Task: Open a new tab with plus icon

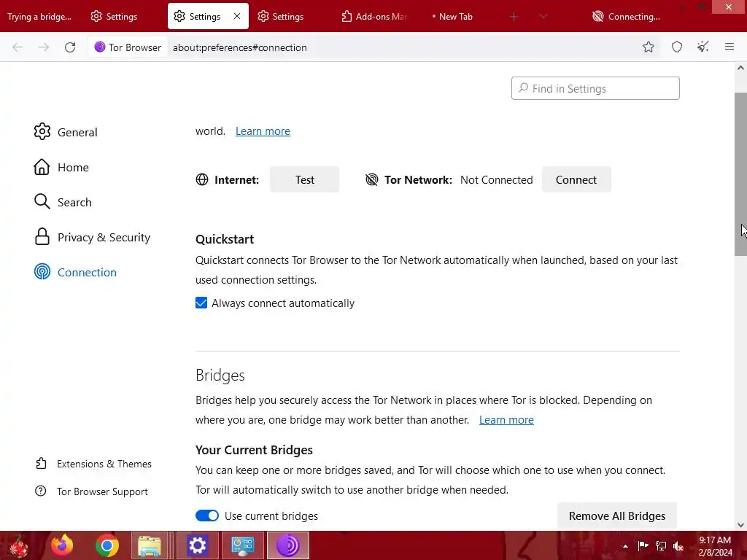Action: click(514, 17)
